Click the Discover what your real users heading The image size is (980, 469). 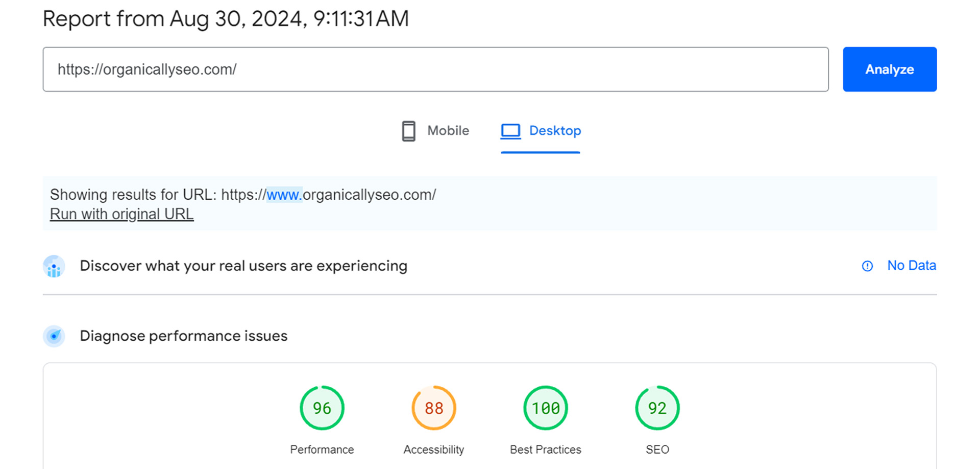point(243,266)
